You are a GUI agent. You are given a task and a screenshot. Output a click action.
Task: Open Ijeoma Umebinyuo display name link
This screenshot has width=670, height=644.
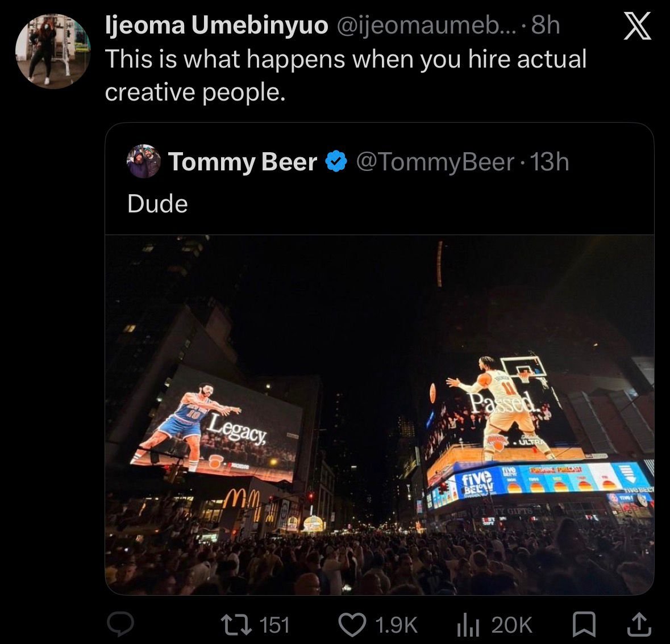click(217, 25)
